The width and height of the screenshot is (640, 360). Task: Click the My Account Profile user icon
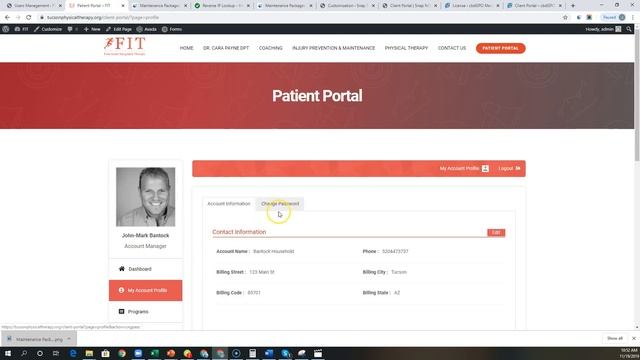tap(485, 168)
